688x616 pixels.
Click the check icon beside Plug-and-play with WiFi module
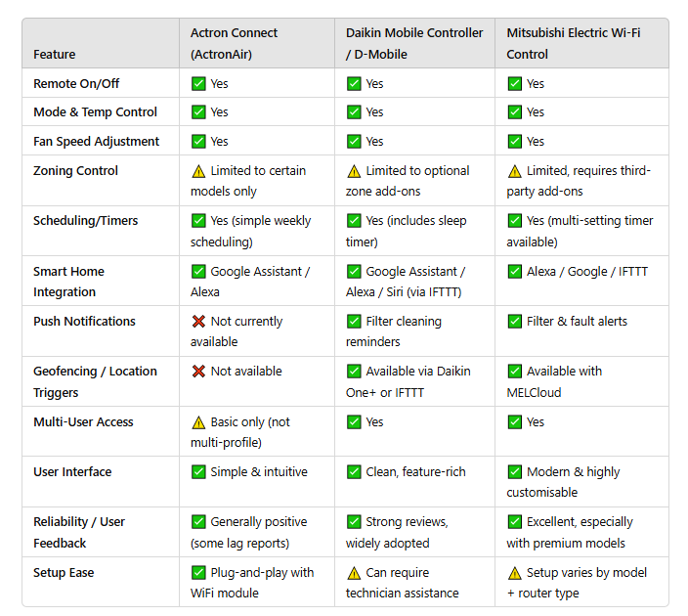click(198, 572)
